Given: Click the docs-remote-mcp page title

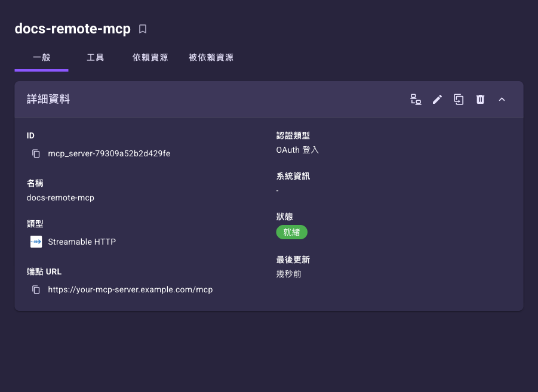Looking at the screenshot, I should pos(72,29).
